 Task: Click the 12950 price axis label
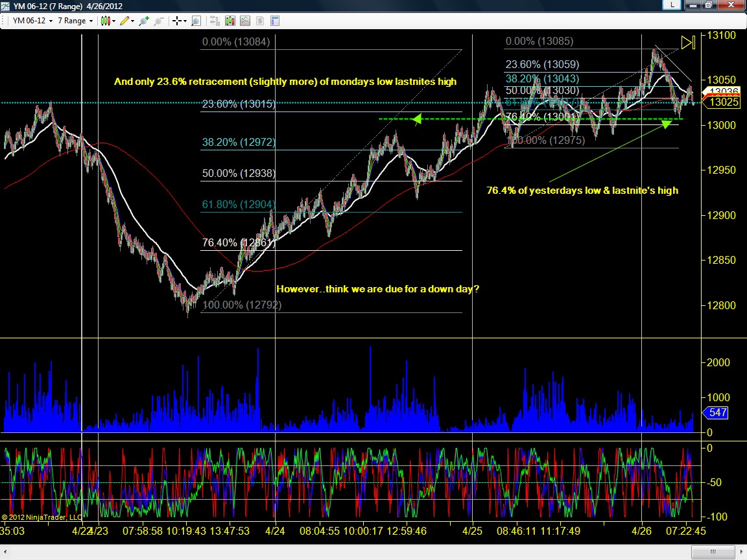721,170
